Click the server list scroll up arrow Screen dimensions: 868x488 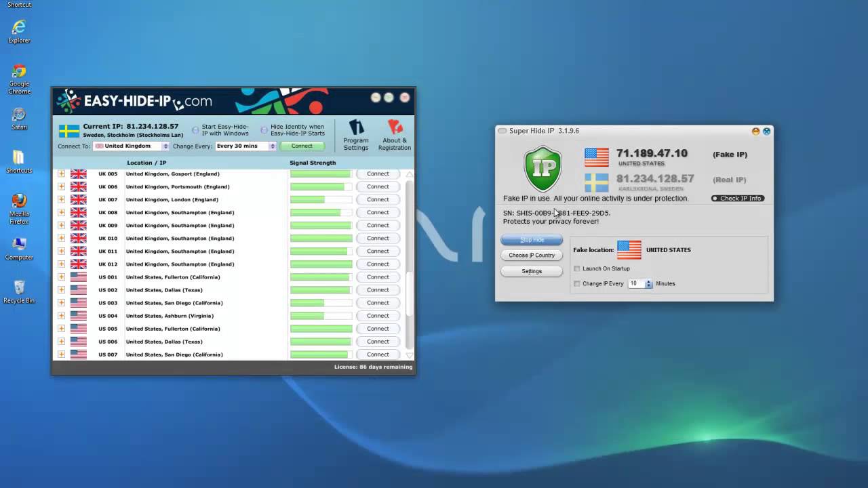(409, 174)
